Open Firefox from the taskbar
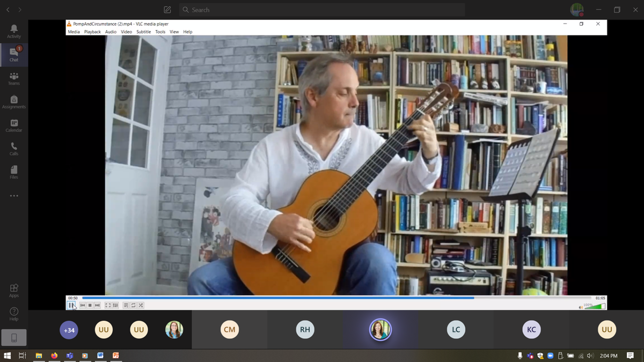644x362 pixels. tap(54, 356)
